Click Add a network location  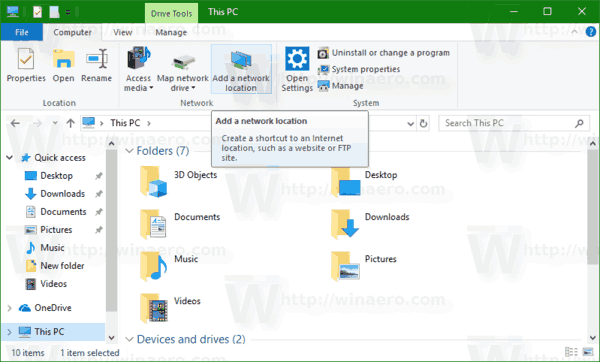pos(241,69)
